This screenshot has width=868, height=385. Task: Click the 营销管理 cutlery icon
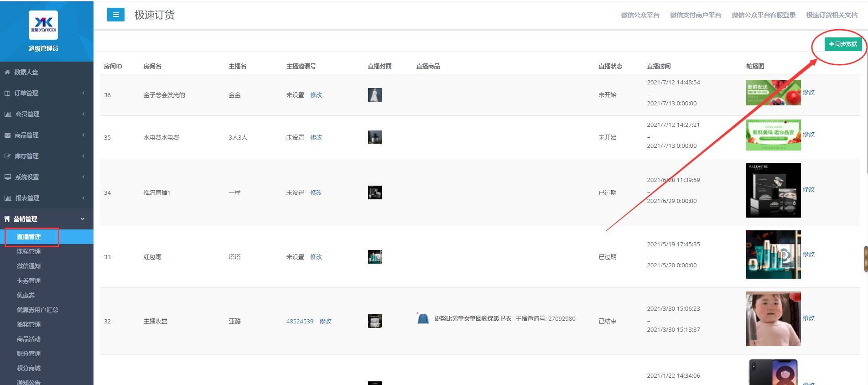(x=7, y=219)
